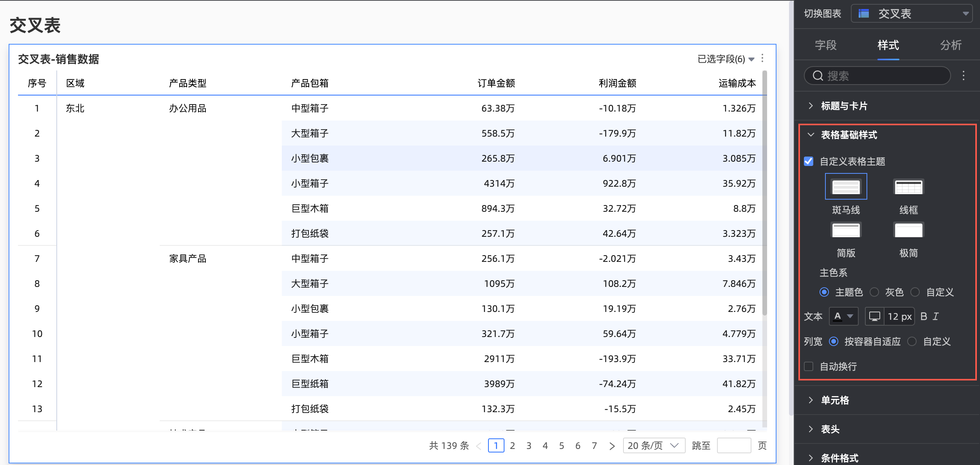The width and height of the screenshot is (980, 465).
Task: Click the 搜索 search field
Action: click(877, 76)
